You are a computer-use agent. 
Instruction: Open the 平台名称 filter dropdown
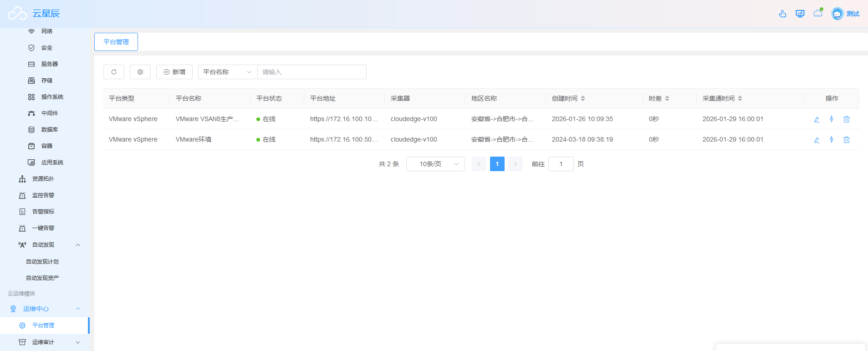click(228, 72)
